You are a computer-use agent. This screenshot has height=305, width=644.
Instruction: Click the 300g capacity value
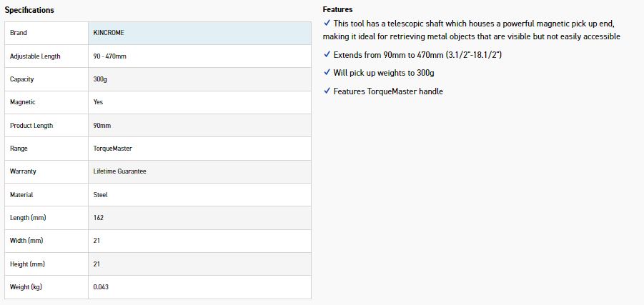100,79
